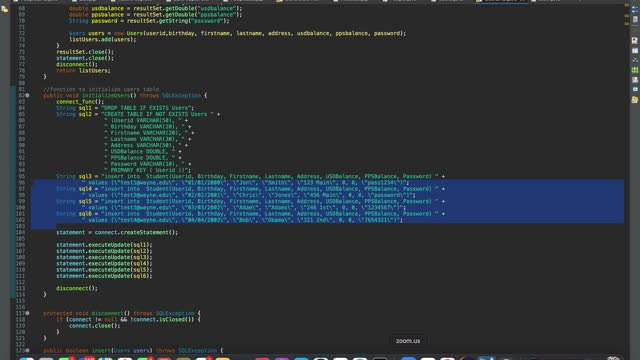This screenshot has width=640, height=360.
Task: Click the 'String sql3' insert statement line
Action: click(x=251, y=176)
